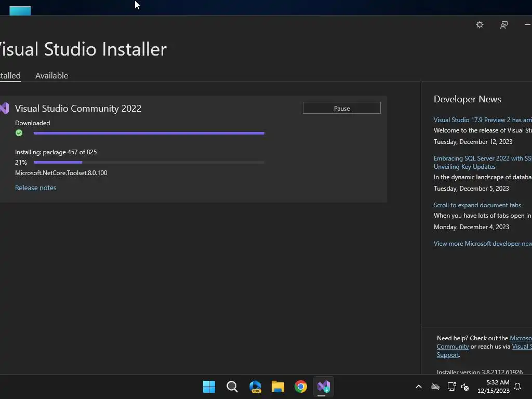Click the Installer version 3.8.2112.61926 text
532x399 pixels.
pos(480,372)
